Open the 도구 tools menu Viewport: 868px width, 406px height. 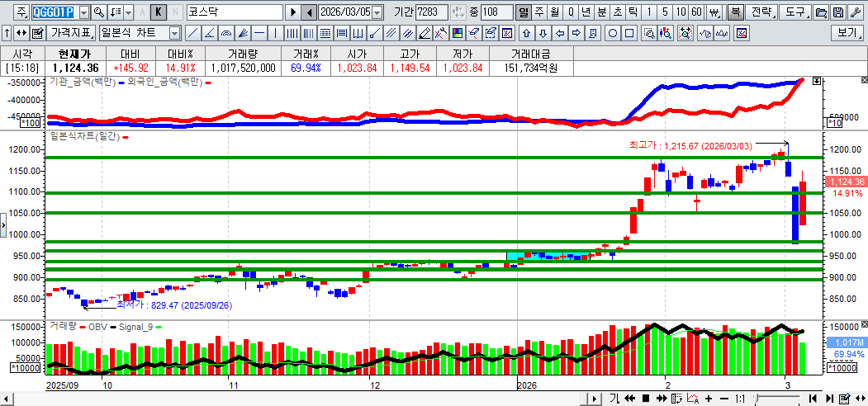(x=794, y=12)
